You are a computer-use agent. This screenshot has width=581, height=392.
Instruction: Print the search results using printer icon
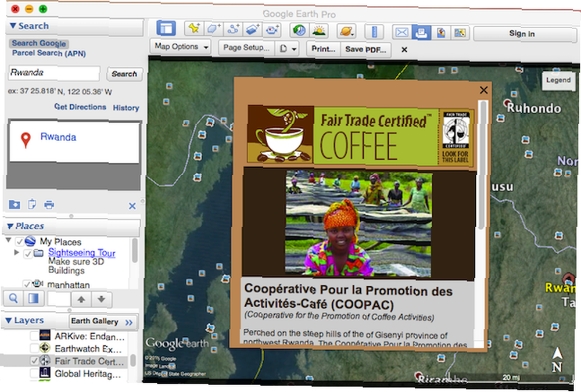point(49,204)
